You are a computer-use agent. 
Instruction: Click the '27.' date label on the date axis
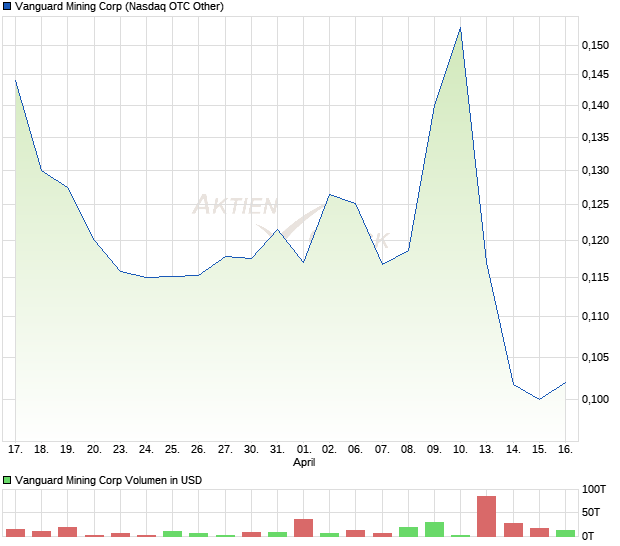pos(225,449)
